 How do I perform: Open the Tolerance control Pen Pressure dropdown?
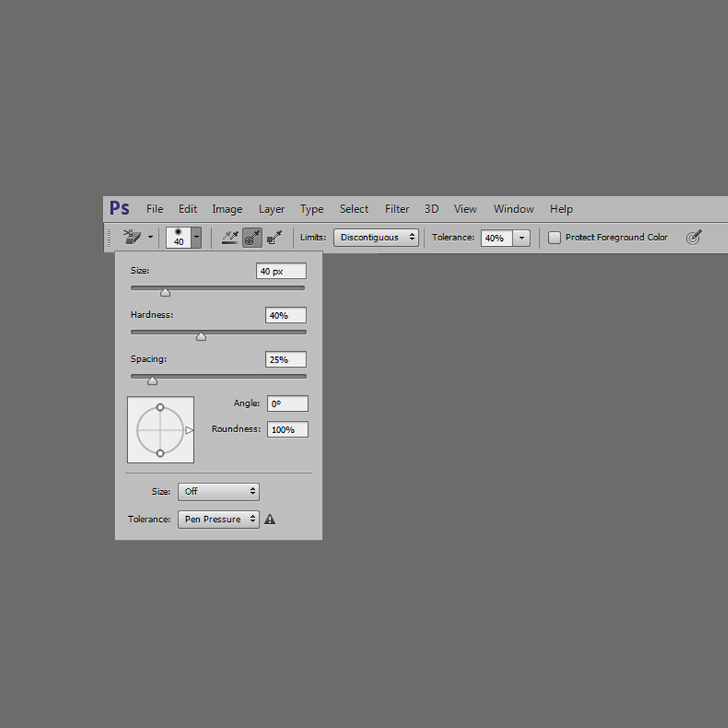218,519
